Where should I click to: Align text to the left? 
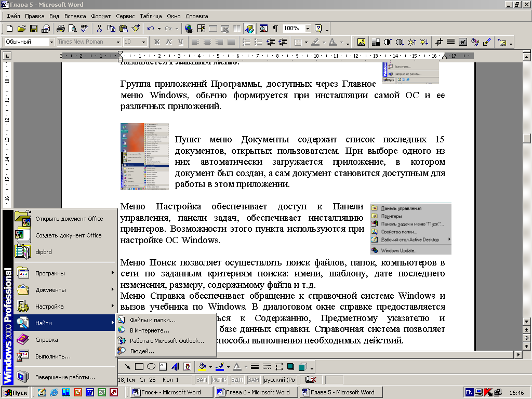click(195, 42)
